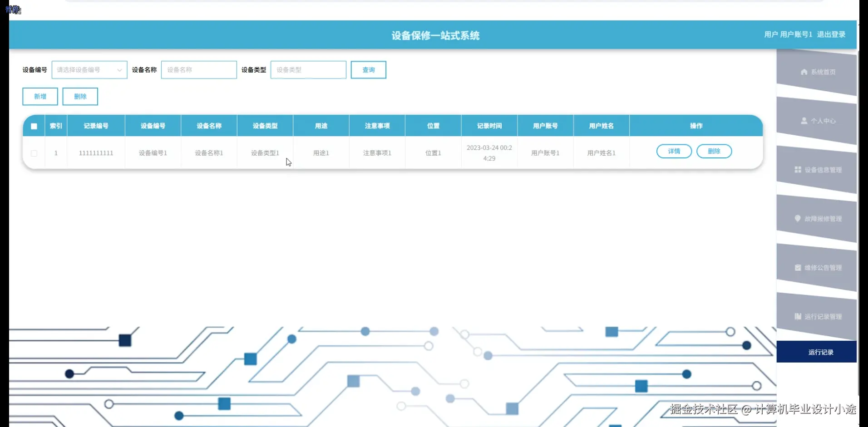
Task: Select the cell 1111111111
Action: coord(96,153)
